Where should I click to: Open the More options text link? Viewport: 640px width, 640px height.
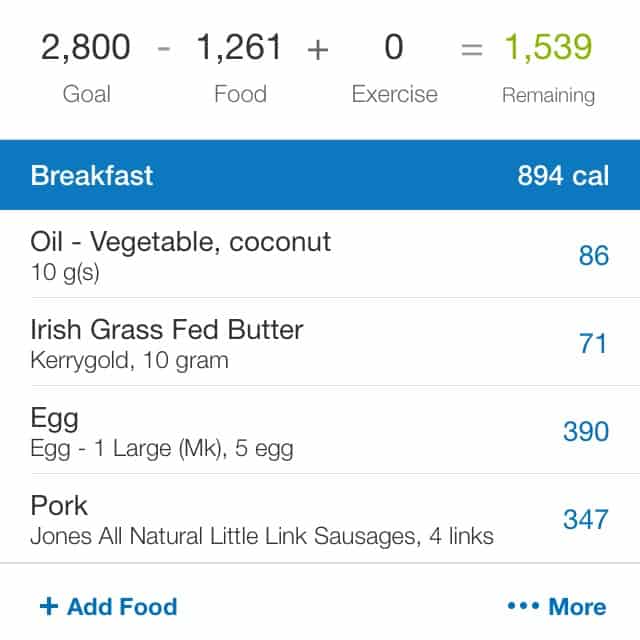577,607
